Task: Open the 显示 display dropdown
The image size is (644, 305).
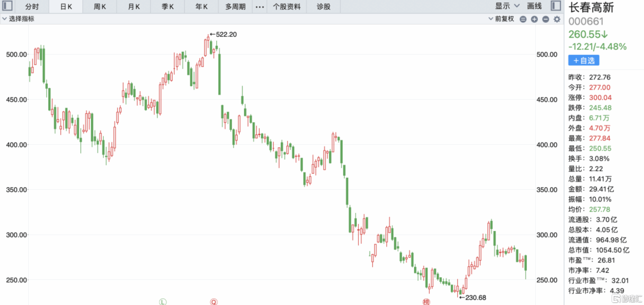Action: pyautogui.click(x=507, y=6)
